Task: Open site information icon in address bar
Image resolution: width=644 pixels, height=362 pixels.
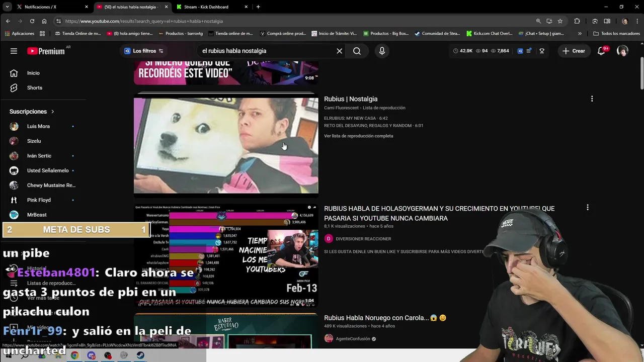Action: click(58, 21)
